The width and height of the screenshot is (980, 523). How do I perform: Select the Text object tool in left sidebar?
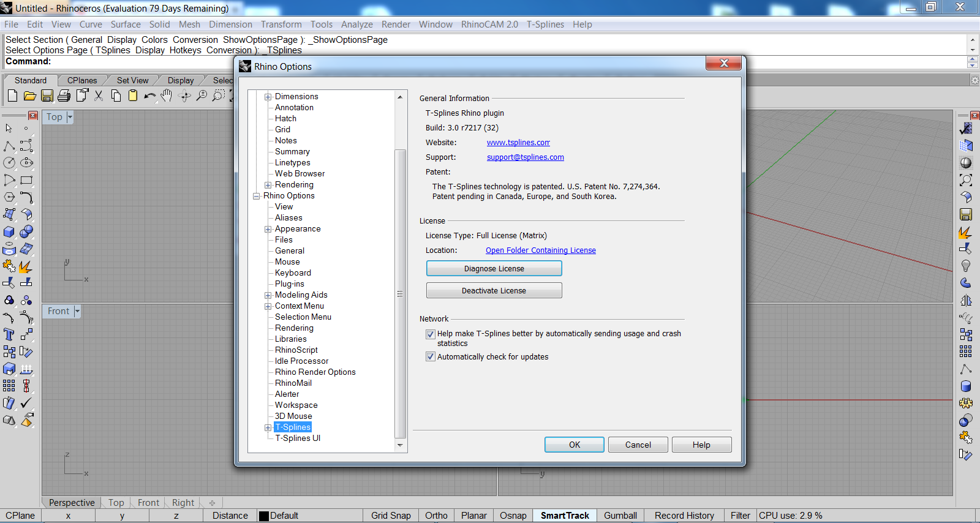[9, 334]
